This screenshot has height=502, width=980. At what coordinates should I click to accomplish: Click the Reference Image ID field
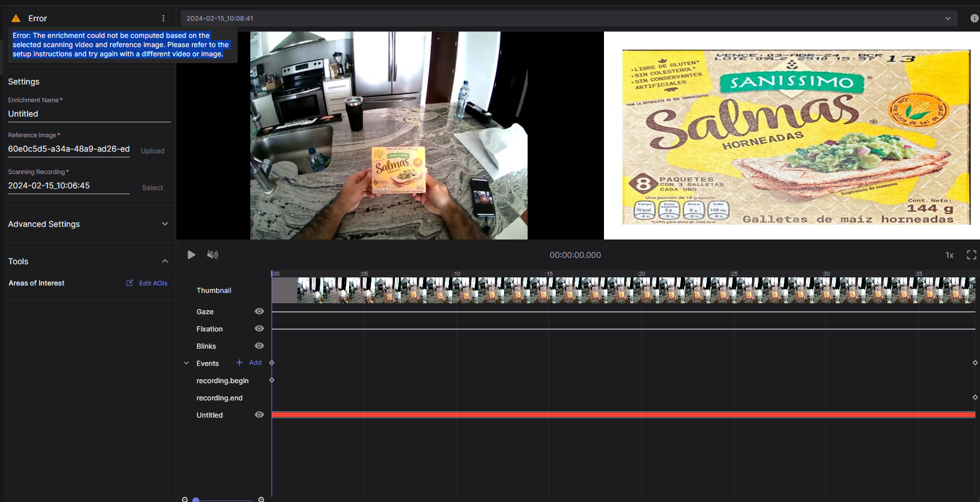(x=69, y=149)
